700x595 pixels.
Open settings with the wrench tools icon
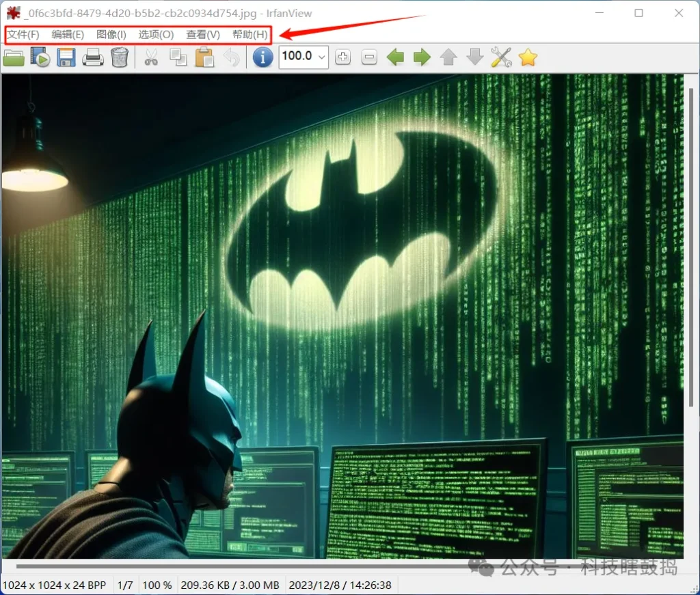point(501,57)
